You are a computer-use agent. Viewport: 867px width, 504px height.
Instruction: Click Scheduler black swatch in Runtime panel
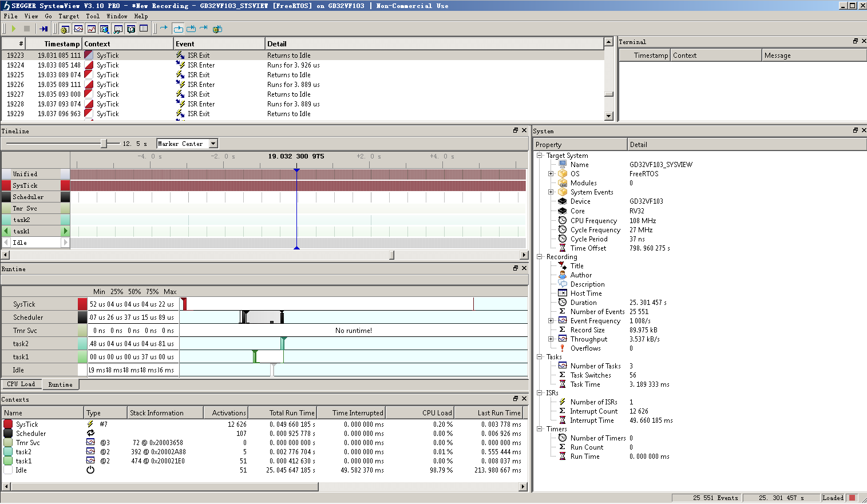click(82, 317)
